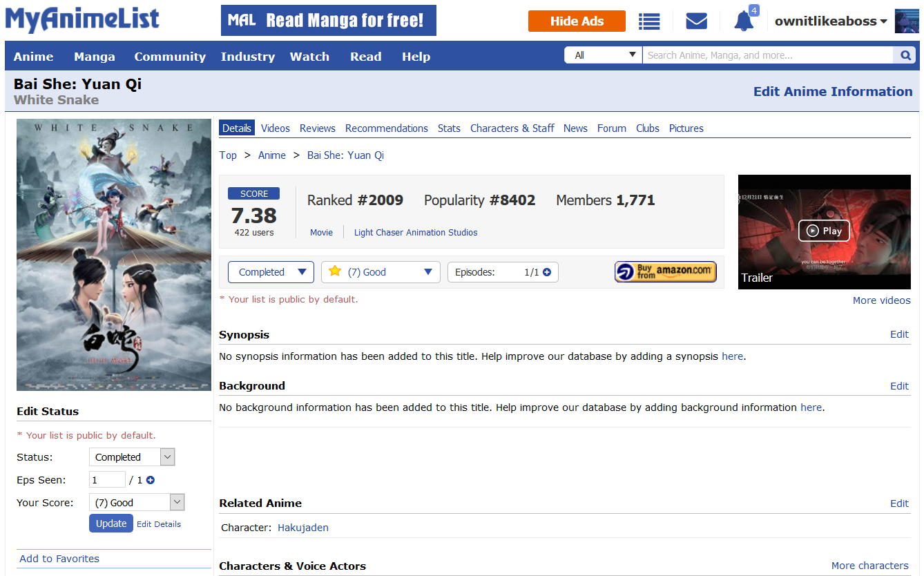Expand the search category All dropdown
The width and height of the screenshot is (924, 576).
coord(604,55)
